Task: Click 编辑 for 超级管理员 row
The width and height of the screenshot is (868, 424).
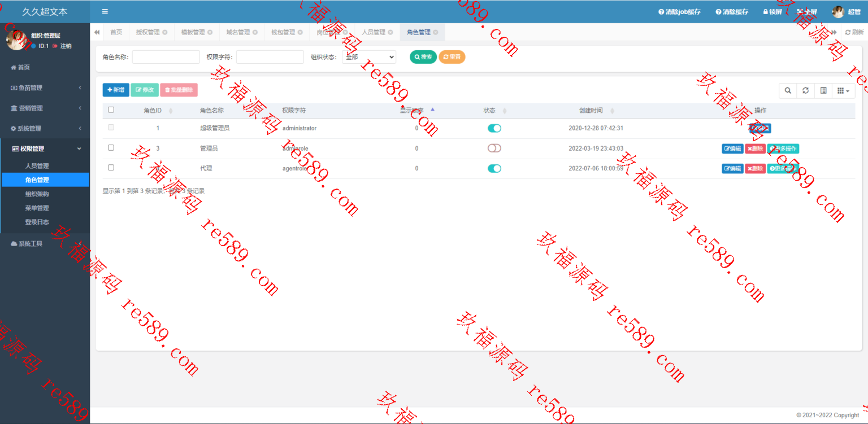Action: (x=760, y=128)
